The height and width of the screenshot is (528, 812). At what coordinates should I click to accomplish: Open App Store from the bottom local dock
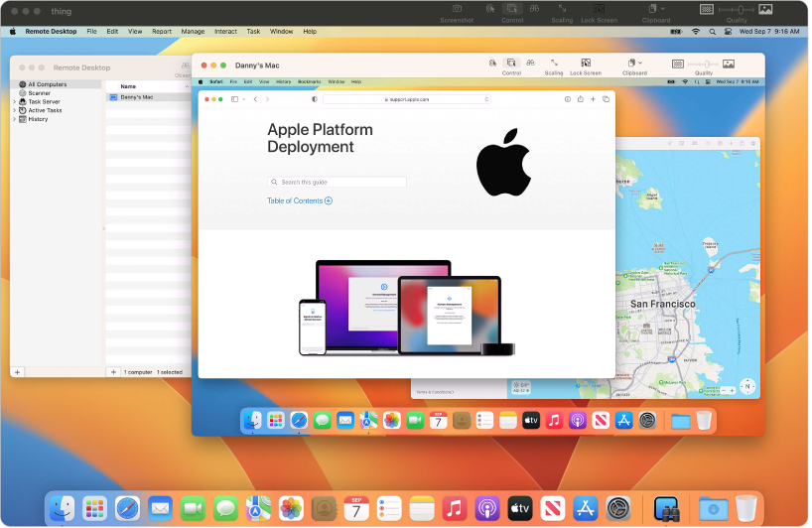[x=586, y=509]
